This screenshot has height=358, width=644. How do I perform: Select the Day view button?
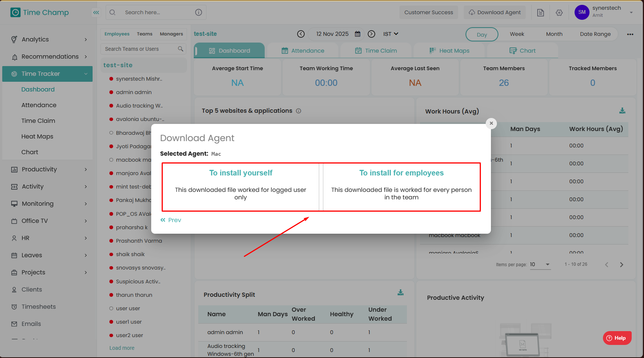pyautogui.click(x=482, y=34)
